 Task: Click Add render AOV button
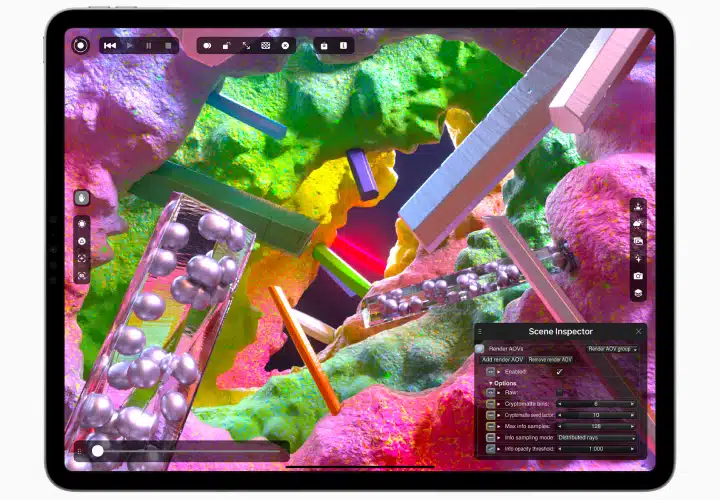click(x=502, y=360)
